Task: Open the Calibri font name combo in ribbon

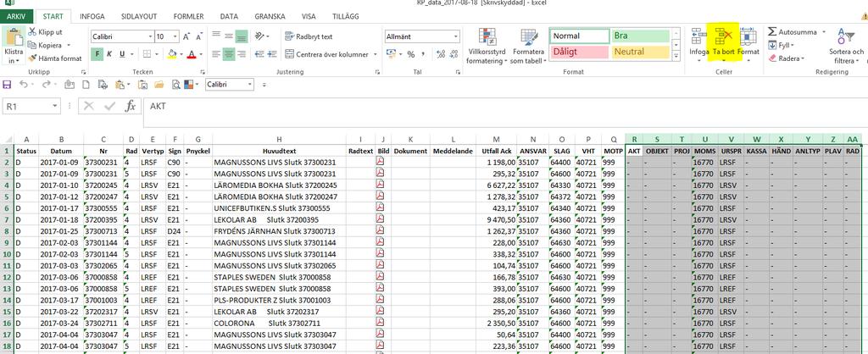Action: pos(122,36)
